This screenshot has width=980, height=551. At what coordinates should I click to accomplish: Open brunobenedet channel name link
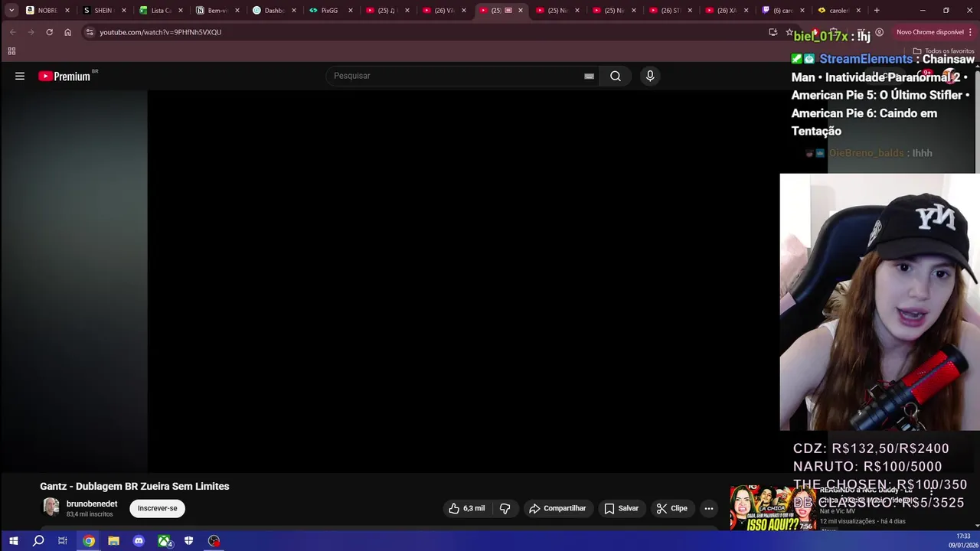point(92,504)
